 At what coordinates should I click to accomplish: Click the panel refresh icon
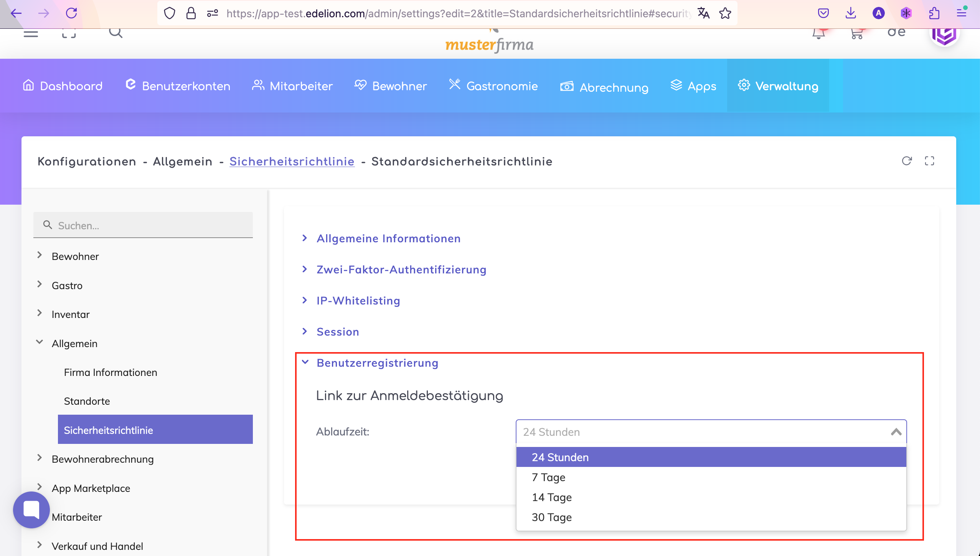pyautogui.click(x=906, y=161)
